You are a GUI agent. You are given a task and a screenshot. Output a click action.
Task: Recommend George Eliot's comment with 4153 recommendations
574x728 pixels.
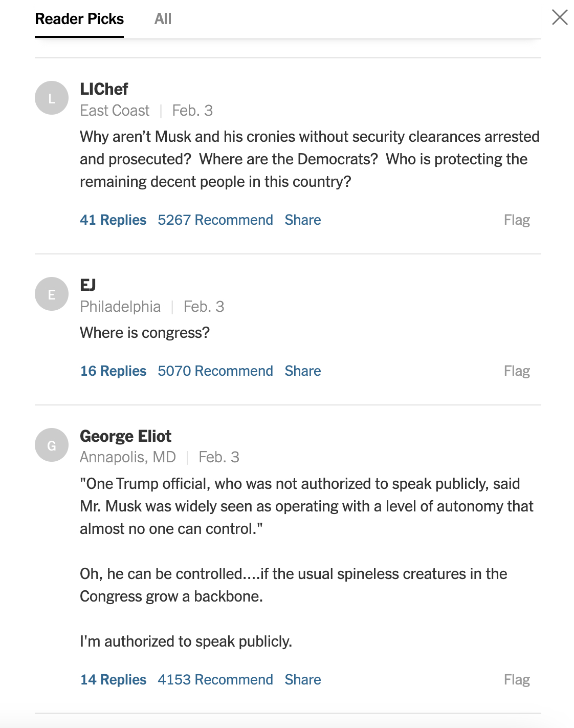[x=215, y=680]
